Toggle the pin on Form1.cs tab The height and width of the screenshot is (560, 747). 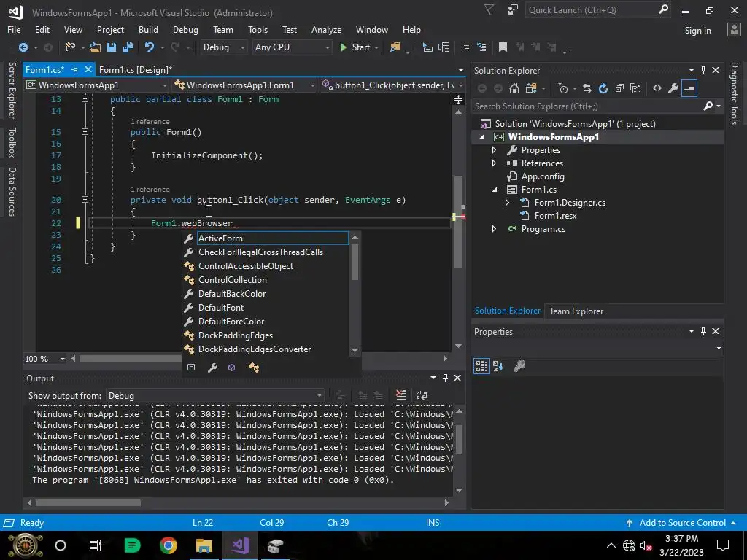tap(74, 69)
